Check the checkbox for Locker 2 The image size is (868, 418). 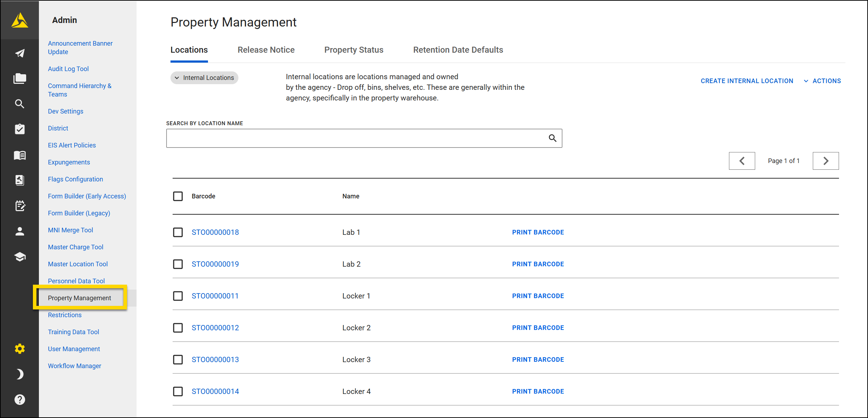click(x=178, y=327)
